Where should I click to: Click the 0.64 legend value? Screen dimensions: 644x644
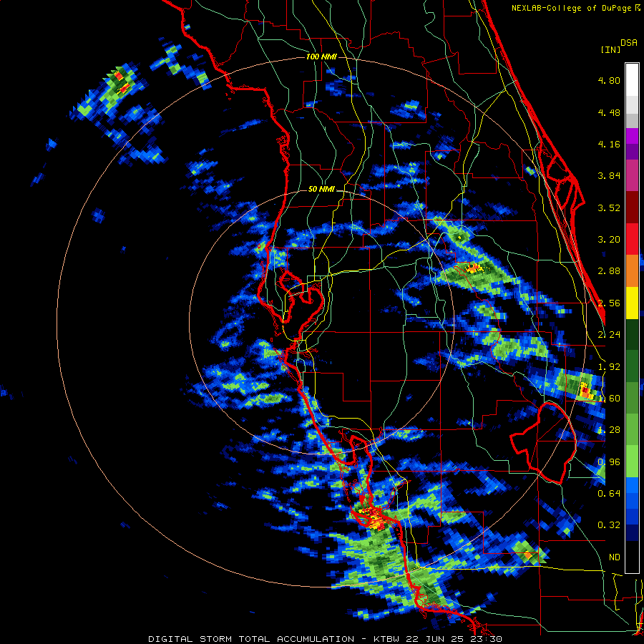click(609, 493)
